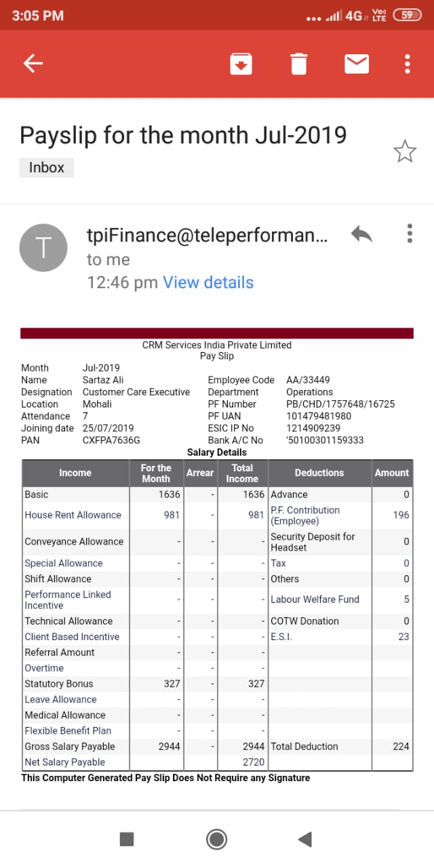434x868 pixels.
Task: Tap the email subject title
Action: pos(183,136)
